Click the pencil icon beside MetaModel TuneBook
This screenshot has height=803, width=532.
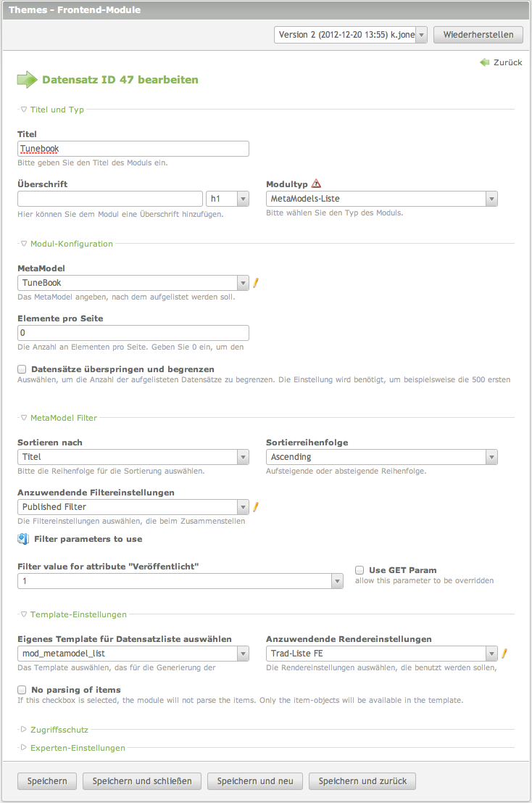pos(255,283)
